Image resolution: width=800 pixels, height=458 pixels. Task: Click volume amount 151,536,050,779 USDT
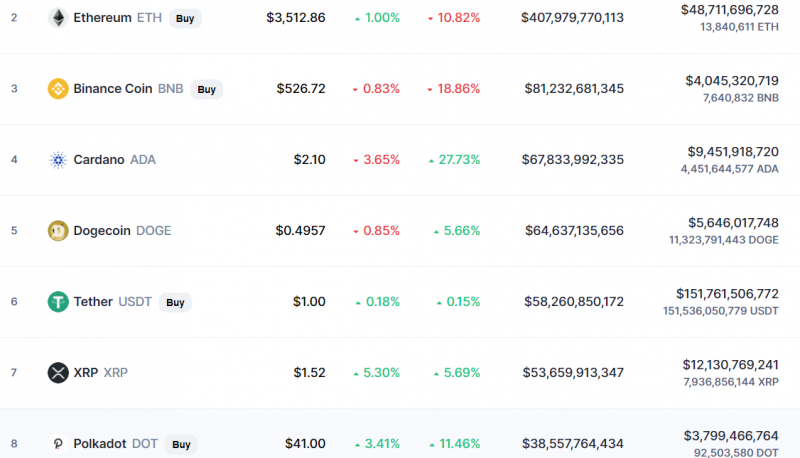(x=721, y=311)
